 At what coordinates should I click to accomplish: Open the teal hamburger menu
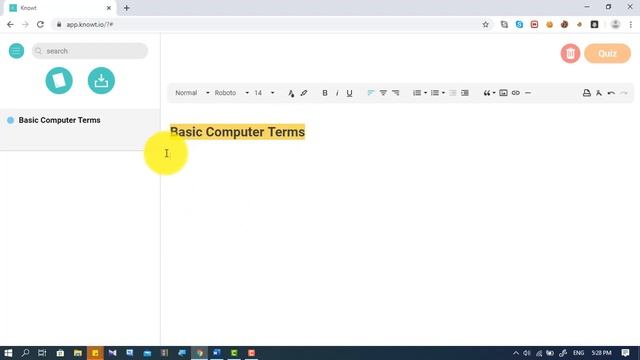coord(16,51)
